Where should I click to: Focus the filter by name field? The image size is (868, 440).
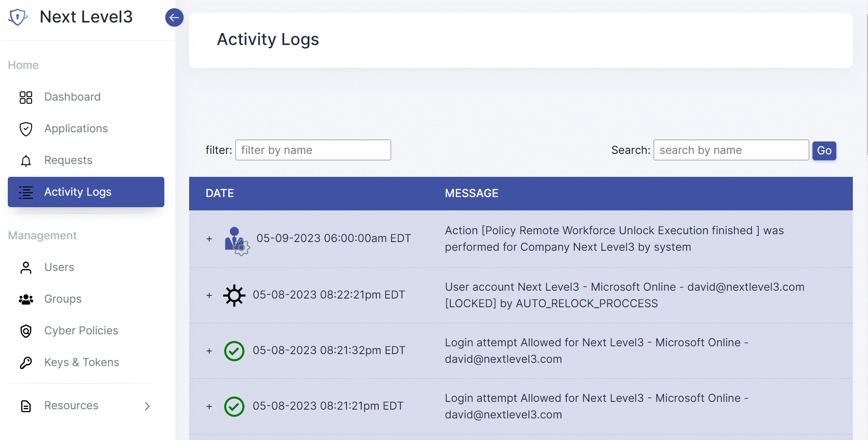313,150
